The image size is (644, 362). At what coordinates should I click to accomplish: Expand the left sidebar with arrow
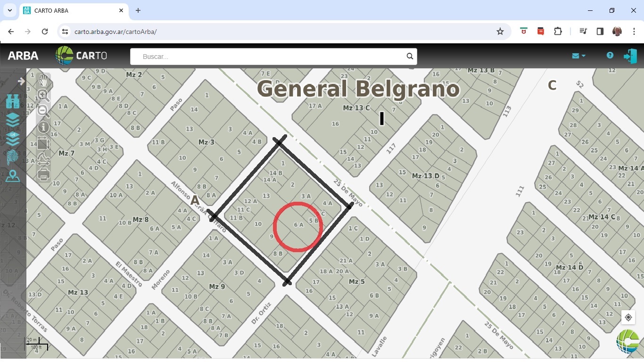[x=21, y=81]
